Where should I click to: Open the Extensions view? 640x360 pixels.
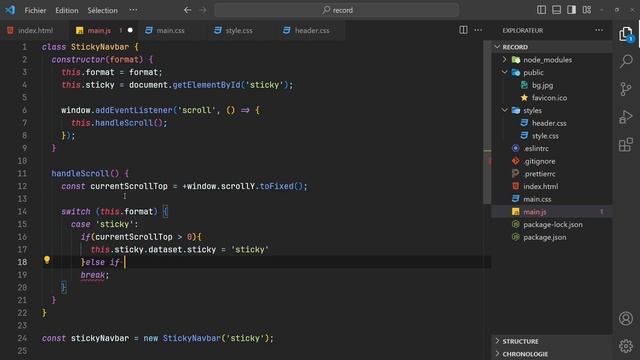pos(626,144)
